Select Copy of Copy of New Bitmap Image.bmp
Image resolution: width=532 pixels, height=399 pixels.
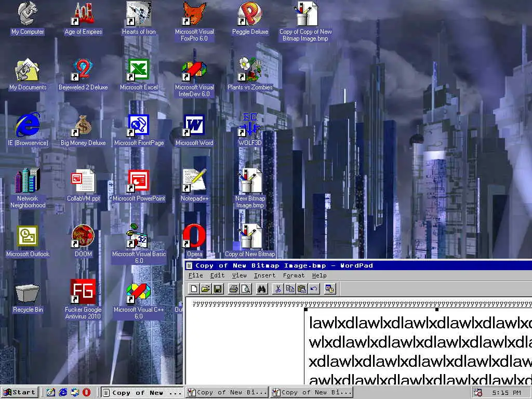tap(305, 21)
